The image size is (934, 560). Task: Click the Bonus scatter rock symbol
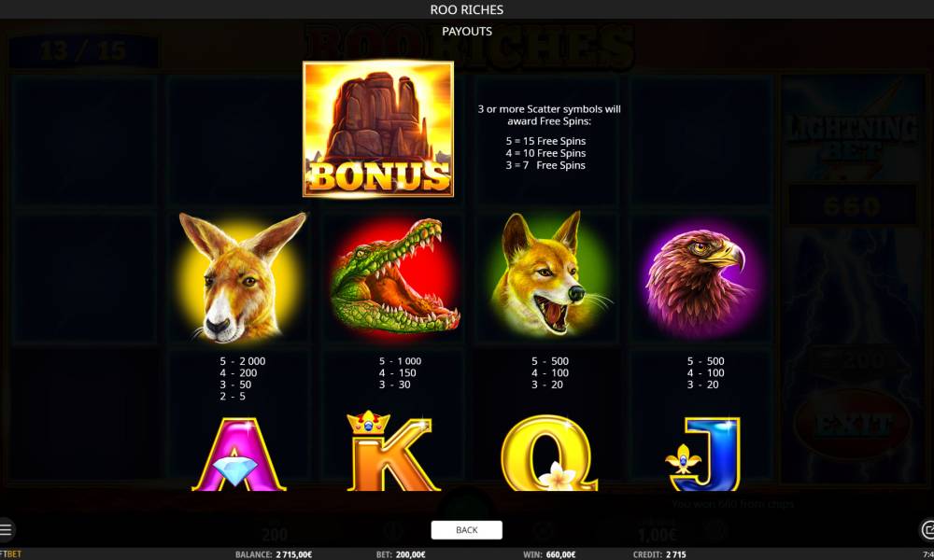pyautogui.click(x=378, y=129)
